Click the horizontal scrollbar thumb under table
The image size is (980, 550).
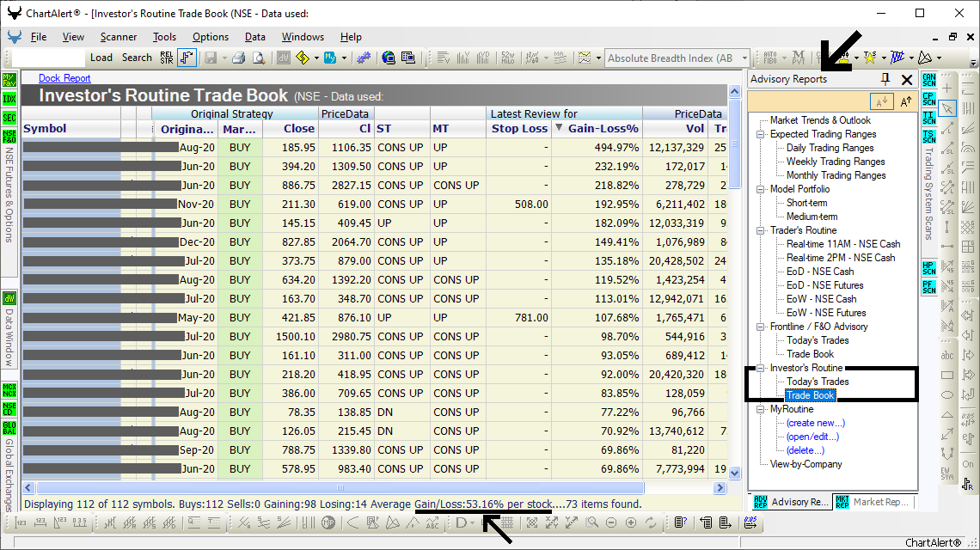340,487
